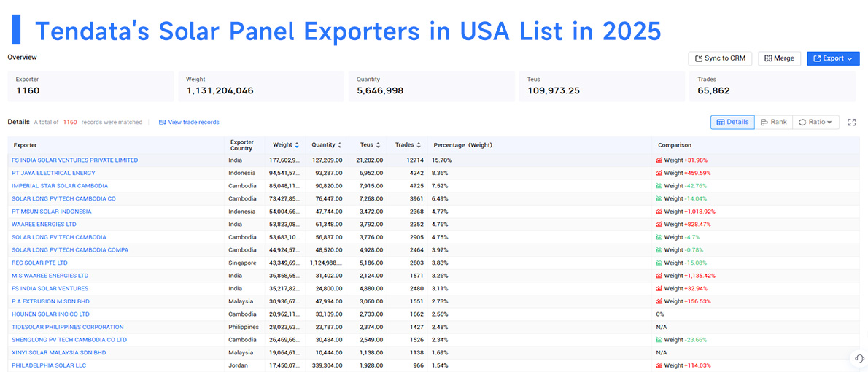Open IMPERIAL STAR SOLAR CAMBODIA exporter
Screen dimensions: 868x372
point(60,186)
